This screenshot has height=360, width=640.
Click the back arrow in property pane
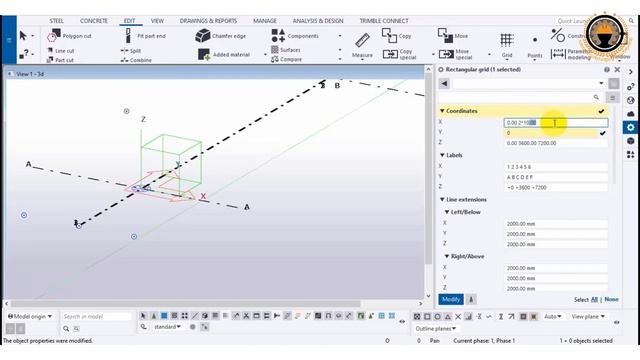click(444, 84)
